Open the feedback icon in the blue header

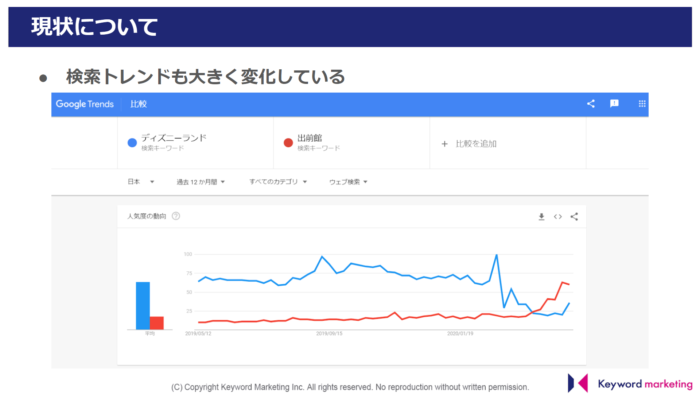614,104
